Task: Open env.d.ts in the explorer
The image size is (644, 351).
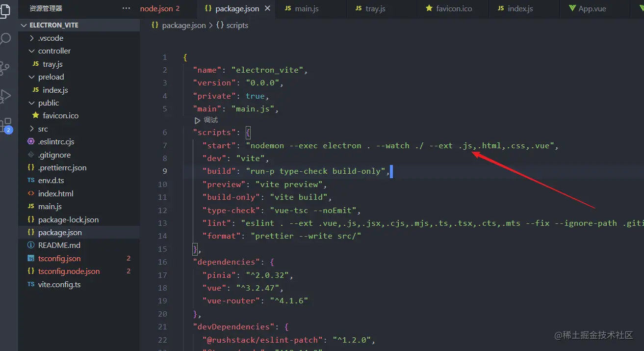Action: coord(79,181)
